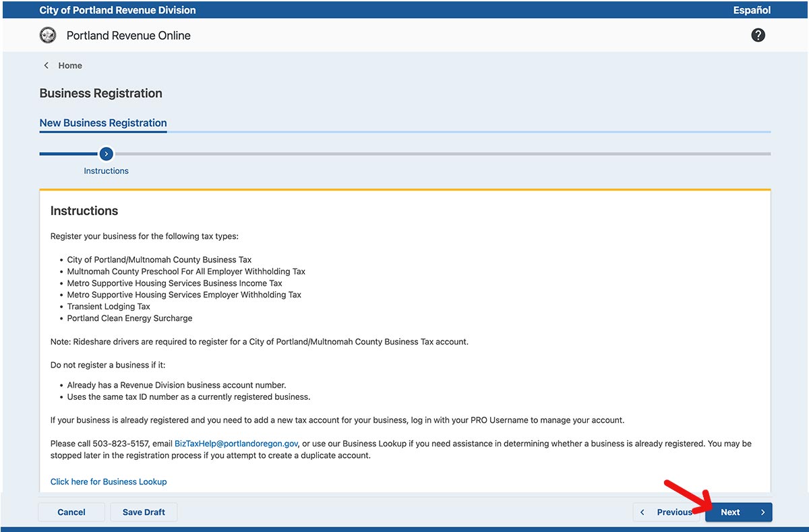Click the Instructions step label under progress bar
Viewport: 809px width, 532px height.
pyautogui.click(x=106, y=171)
